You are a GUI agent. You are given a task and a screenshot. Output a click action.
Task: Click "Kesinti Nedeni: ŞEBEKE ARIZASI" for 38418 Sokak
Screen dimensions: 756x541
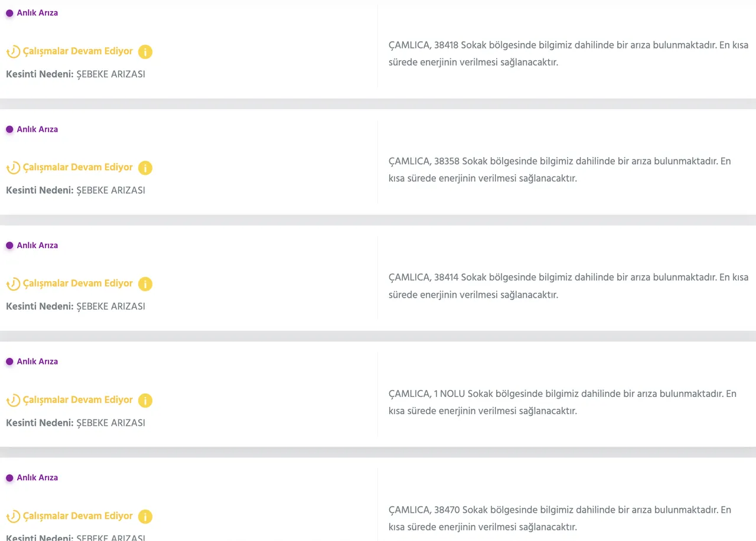76,74
